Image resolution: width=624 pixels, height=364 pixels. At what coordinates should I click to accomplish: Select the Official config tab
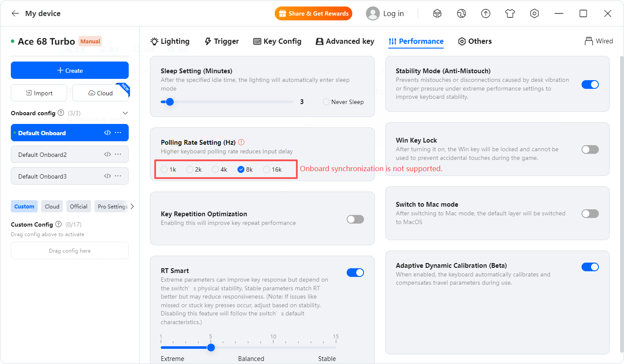click(78, 206)
